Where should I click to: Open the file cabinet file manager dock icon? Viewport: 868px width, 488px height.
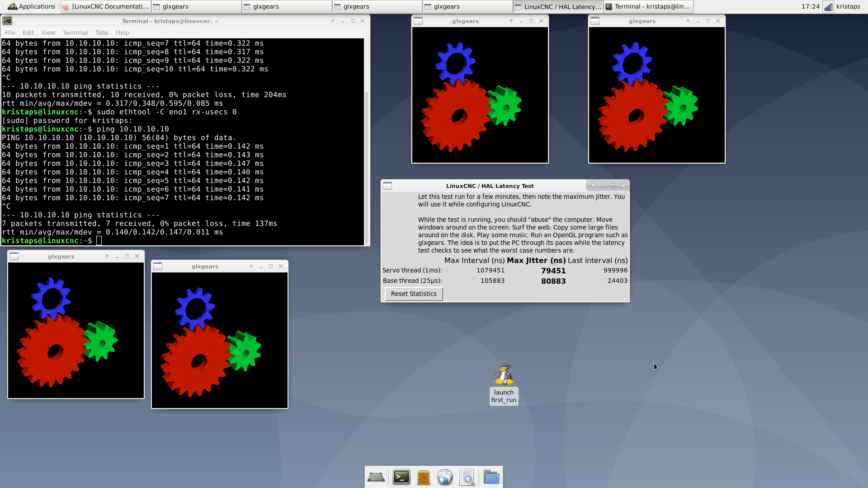tap(423, 477)
